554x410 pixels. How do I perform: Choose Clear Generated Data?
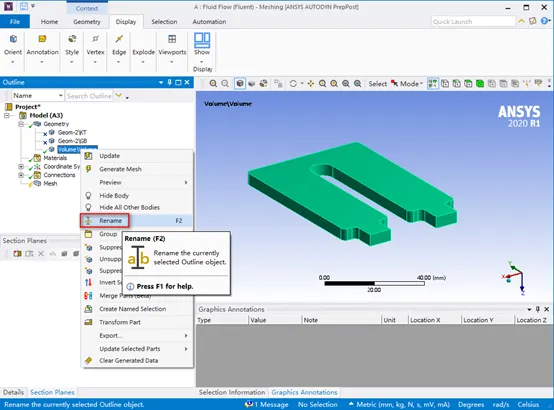point(137,361)
